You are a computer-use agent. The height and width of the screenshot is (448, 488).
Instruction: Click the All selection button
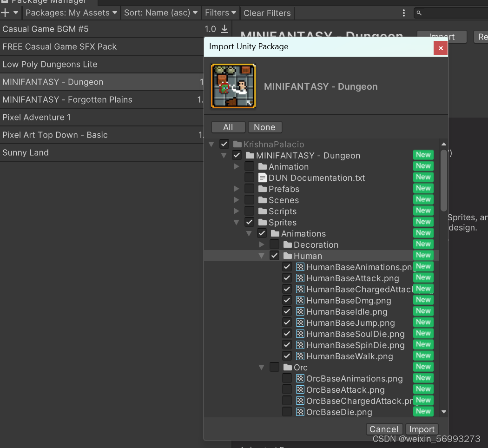(228, 127)
